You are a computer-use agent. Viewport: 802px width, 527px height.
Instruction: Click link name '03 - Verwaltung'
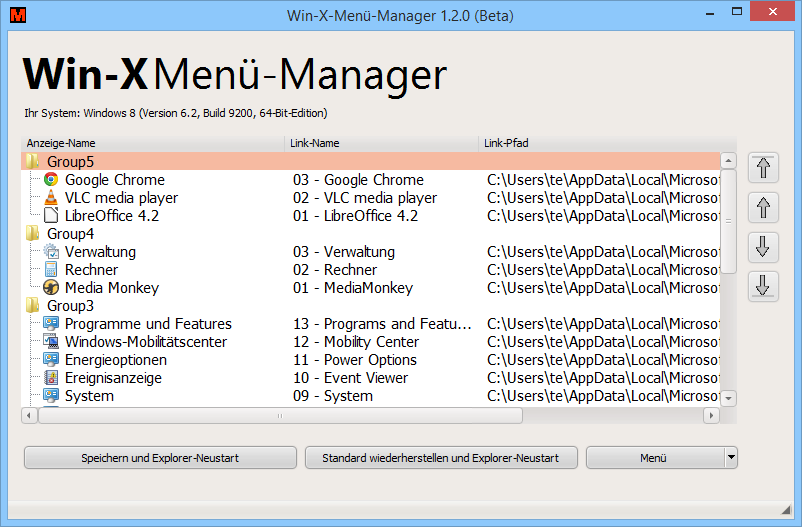344,252
